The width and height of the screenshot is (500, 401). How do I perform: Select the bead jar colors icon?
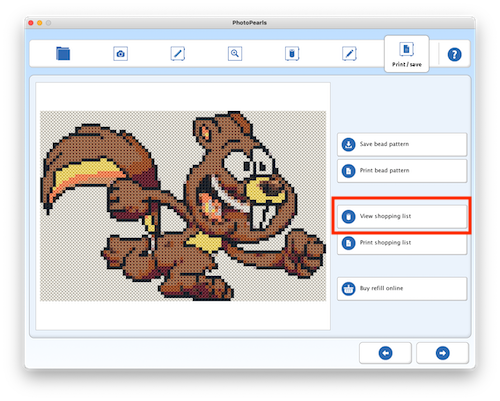pyautogui.click(x=292, y=54)
